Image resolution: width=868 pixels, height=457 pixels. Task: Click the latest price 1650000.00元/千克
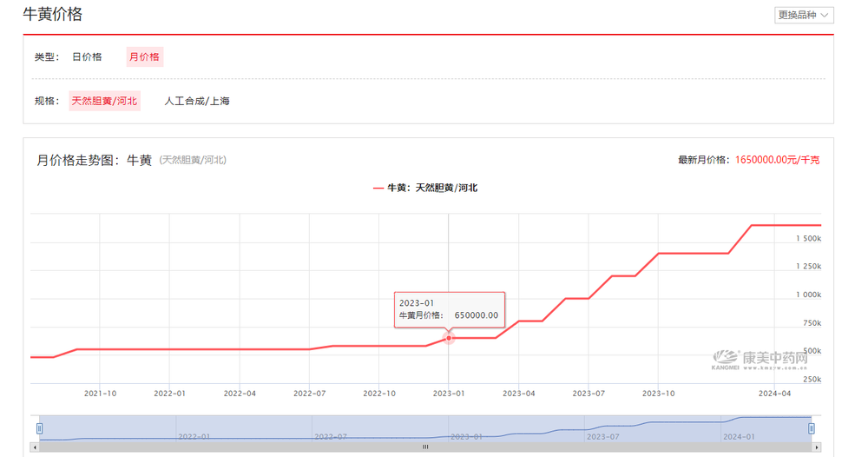[777, 160]
